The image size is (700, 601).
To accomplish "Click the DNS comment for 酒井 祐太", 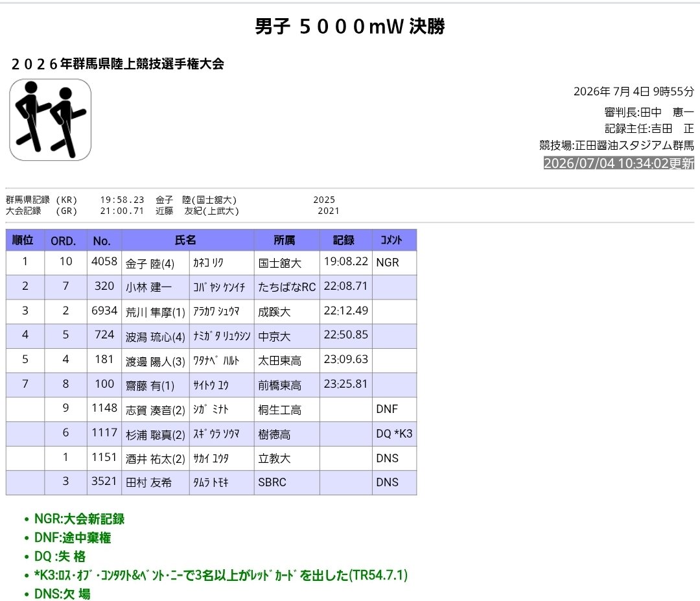I will pos(387,458).
